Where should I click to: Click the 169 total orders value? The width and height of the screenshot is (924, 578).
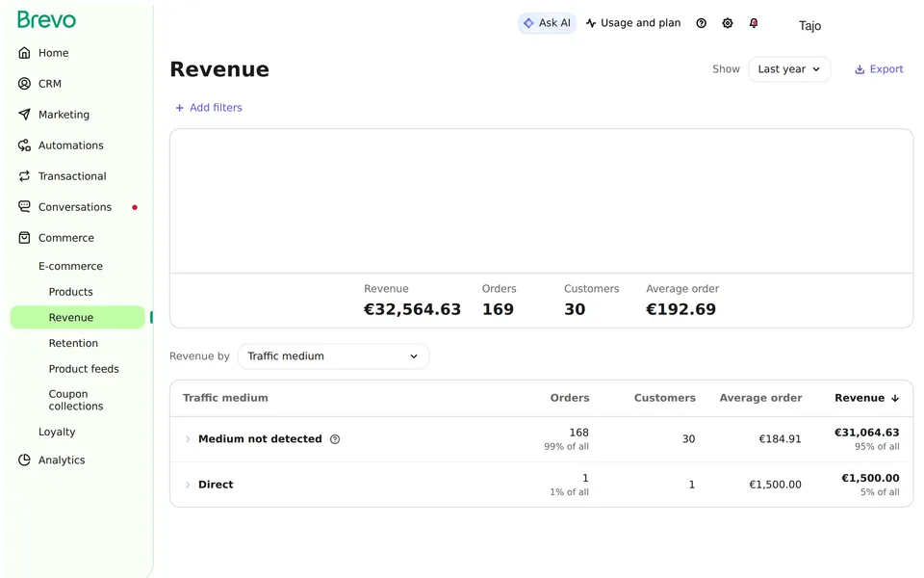tap(498, 309)
